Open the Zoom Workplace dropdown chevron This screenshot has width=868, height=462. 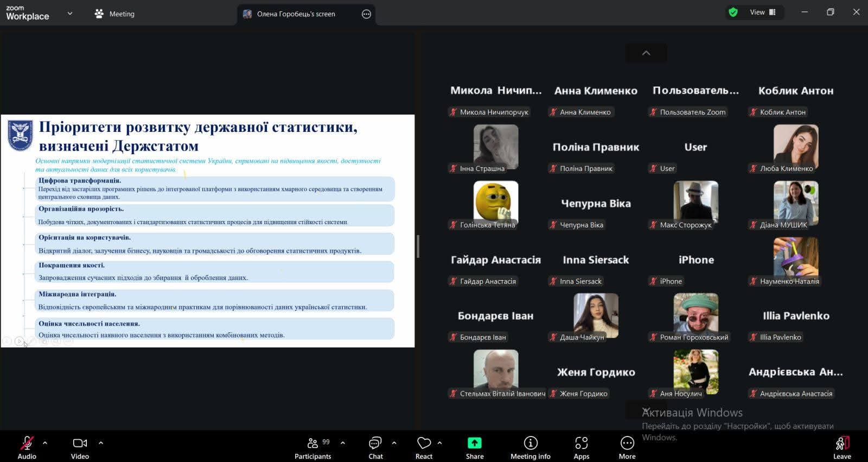[x=69, y=14]
